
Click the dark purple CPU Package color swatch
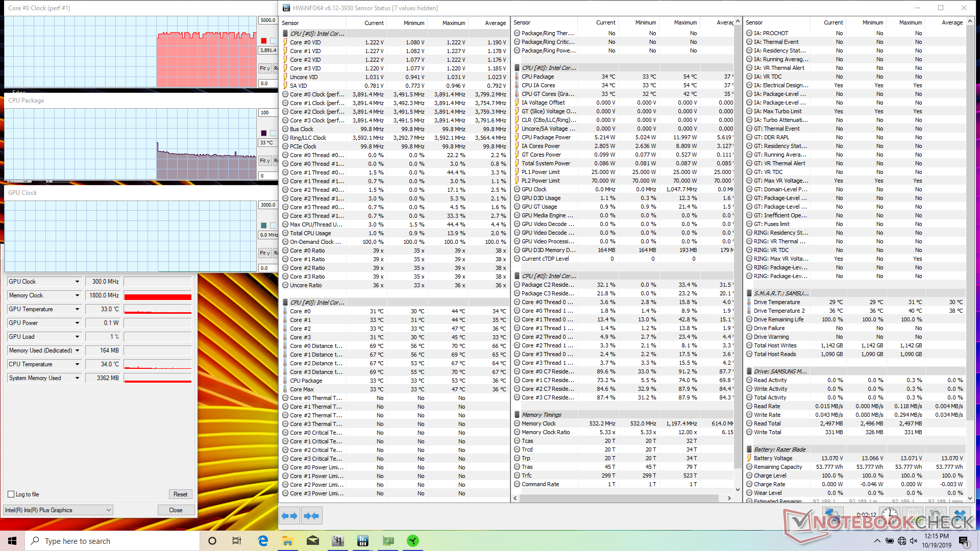click(x=264, y=133)
